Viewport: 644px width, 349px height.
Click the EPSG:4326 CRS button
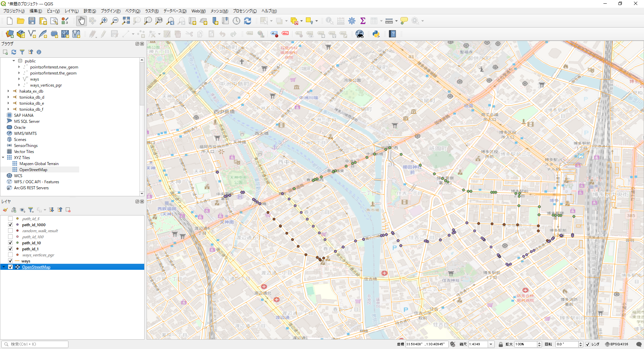click(616, 344)
